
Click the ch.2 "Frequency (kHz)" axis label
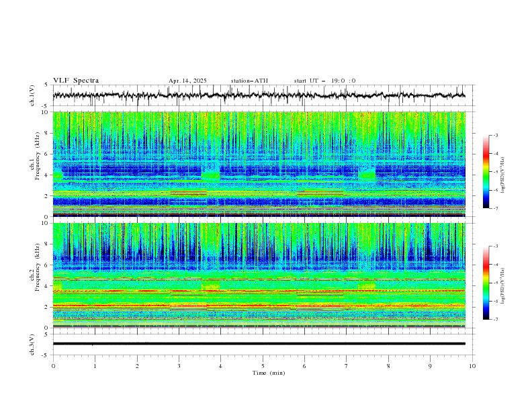pos(37,267)
